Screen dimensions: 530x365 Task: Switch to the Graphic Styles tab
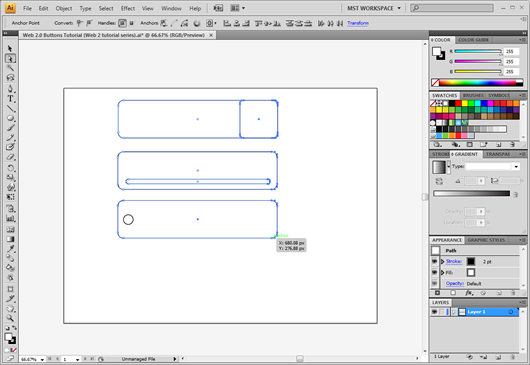486,240
